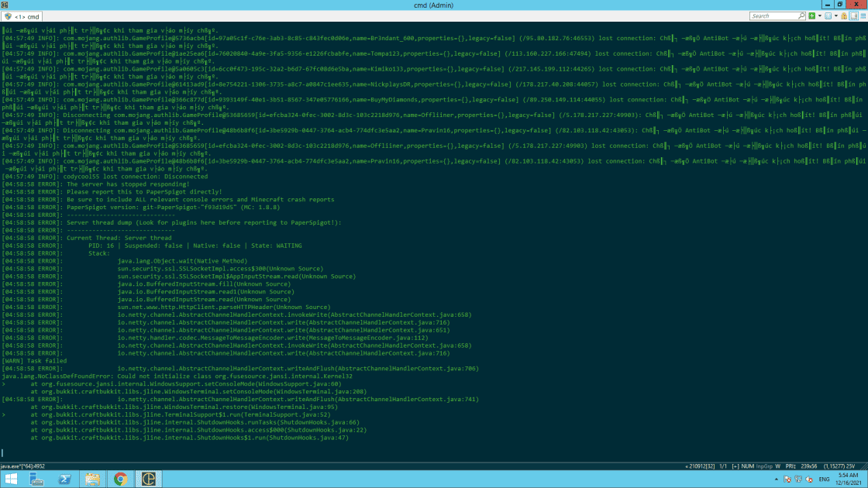The height and width of the screenshot is (488, 868).
Task: Click the "sun.net.www.http.HttpClient.parseHTTPHeader" line
Action: click(224, 307)
